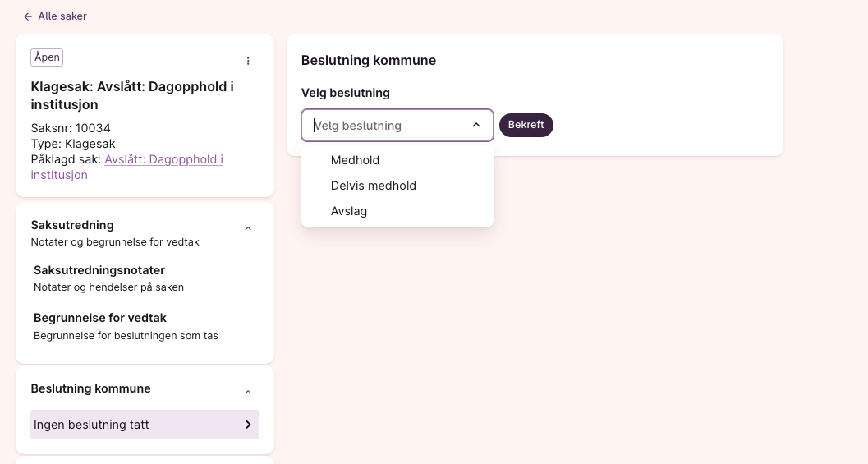The height and width of the screenshot is (464, 868).
Task: Choose Delvis medhold option
Action: point(373,186)
